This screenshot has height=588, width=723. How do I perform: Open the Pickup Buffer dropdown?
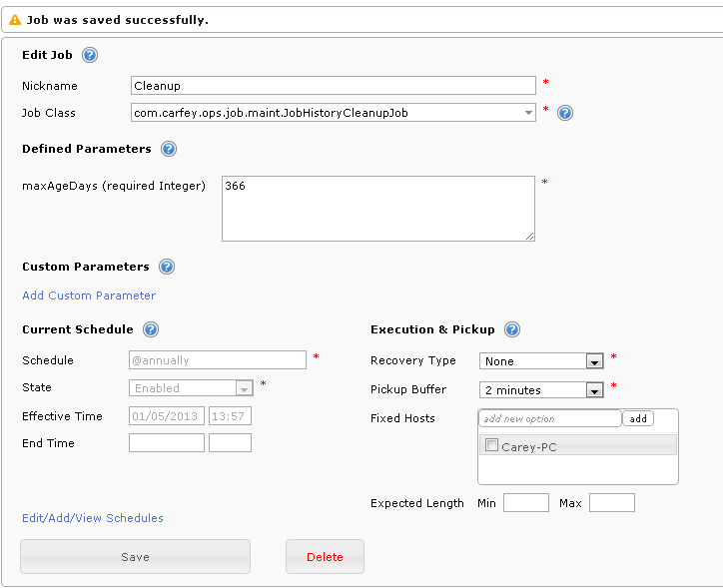[594, 390]
